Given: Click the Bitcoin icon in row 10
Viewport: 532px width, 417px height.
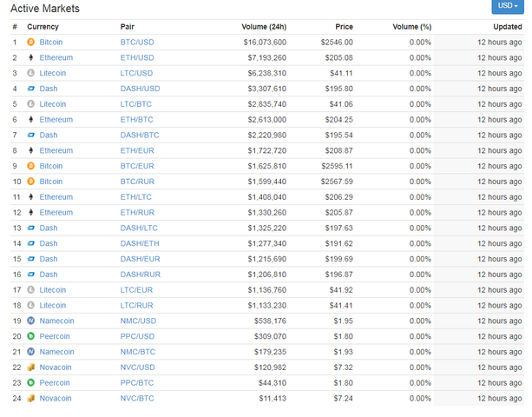Looking at the screenshot, I should pyautogui.click(x=31, y=182).
